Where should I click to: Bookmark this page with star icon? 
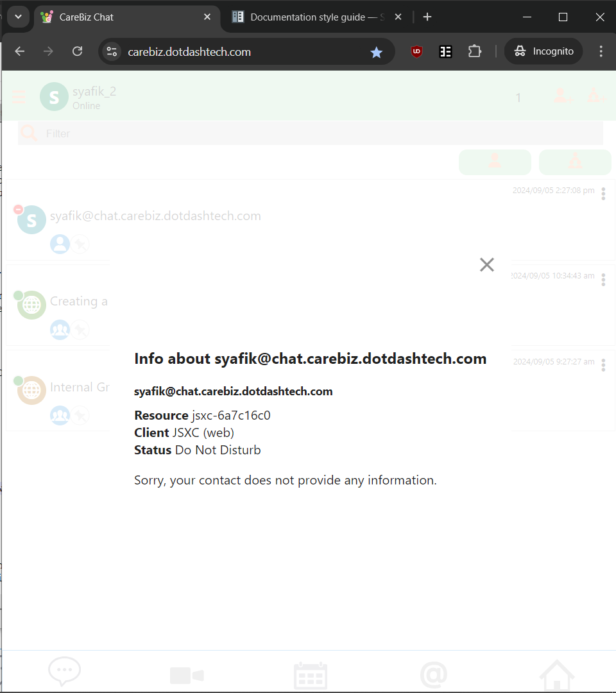[377, 52]
